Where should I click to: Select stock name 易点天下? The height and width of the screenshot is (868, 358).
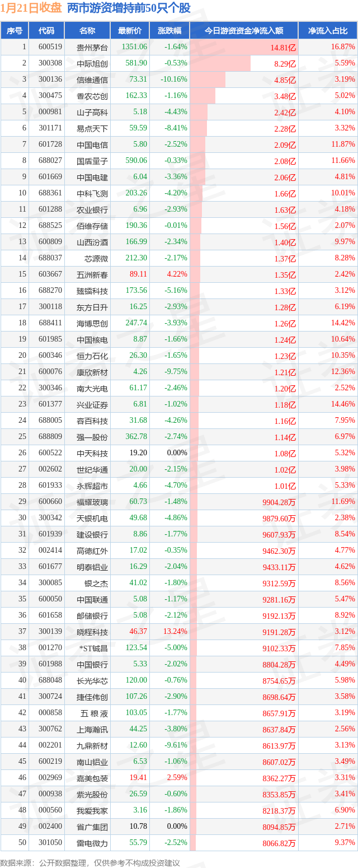92,128
